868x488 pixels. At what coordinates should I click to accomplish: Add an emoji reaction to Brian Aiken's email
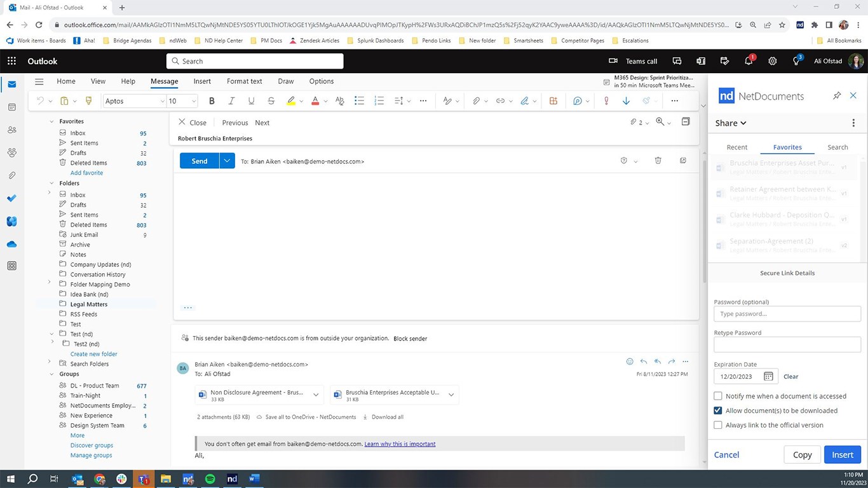[630, 362]
